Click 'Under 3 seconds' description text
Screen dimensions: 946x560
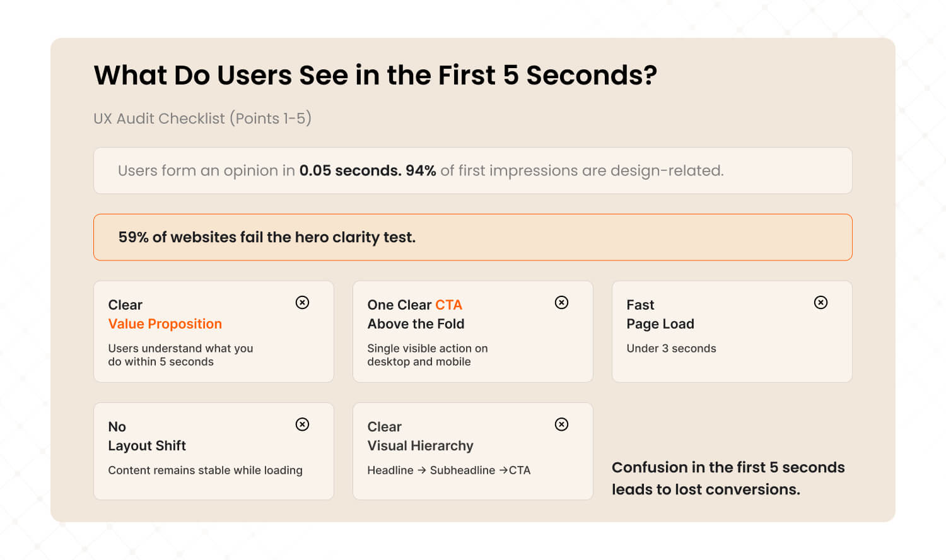point(671,349)
